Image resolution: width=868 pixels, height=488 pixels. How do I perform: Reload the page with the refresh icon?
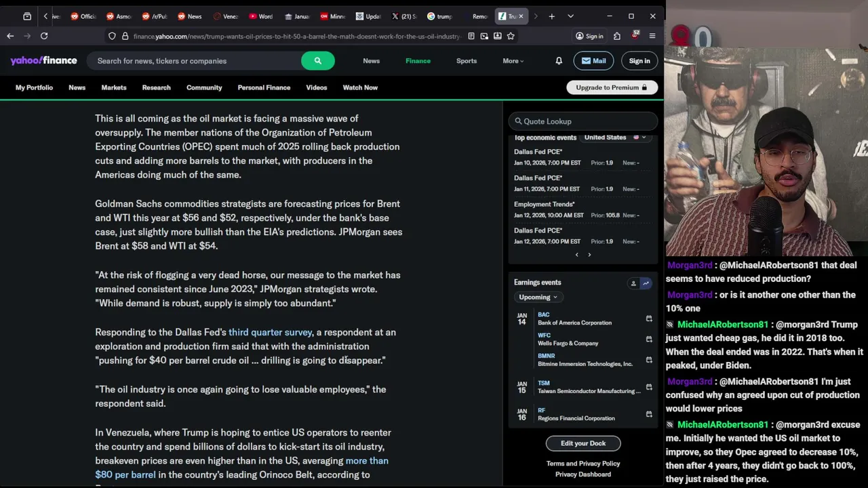click(x=44, y=36)
